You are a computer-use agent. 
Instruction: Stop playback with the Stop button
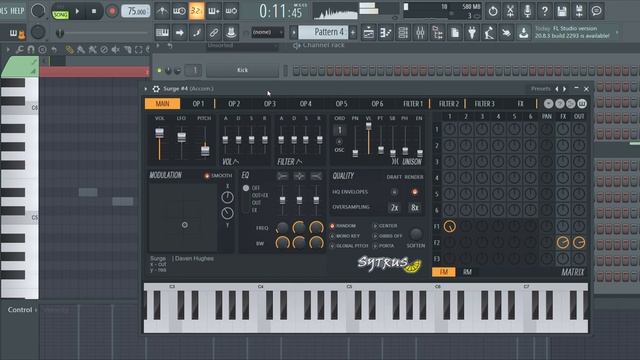click(94, 11)
